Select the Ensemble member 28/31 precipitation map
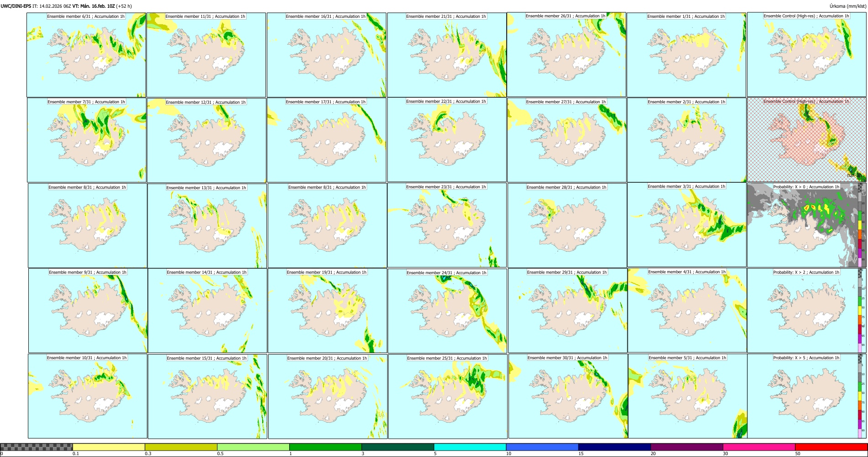Viewport: 868px width, 457px height. (x=567, y=225)
